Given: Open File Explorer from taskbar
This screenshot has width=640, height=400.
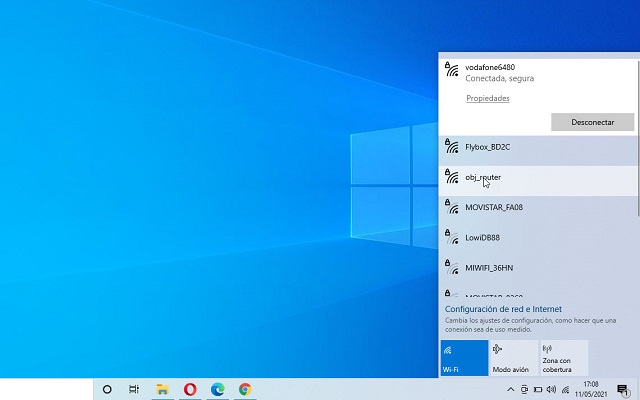Looking at the screenshot, I should point(162,389).
